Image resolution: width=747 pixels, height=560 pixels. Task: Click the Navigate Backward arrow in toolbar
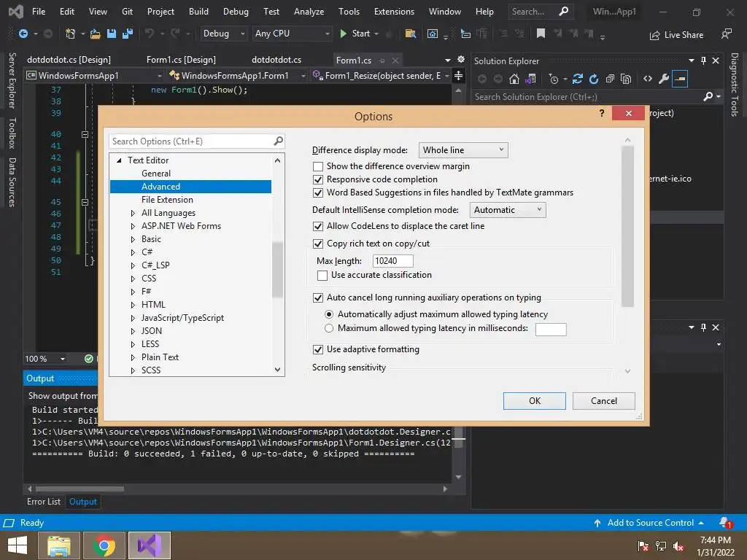point(23,34)
